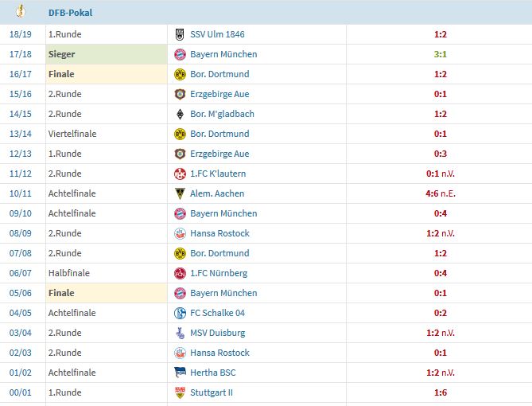Open the Hansa Rostock link in 08/09 row
This screenshot has width=532, height=406.
(x=219, y=233)
